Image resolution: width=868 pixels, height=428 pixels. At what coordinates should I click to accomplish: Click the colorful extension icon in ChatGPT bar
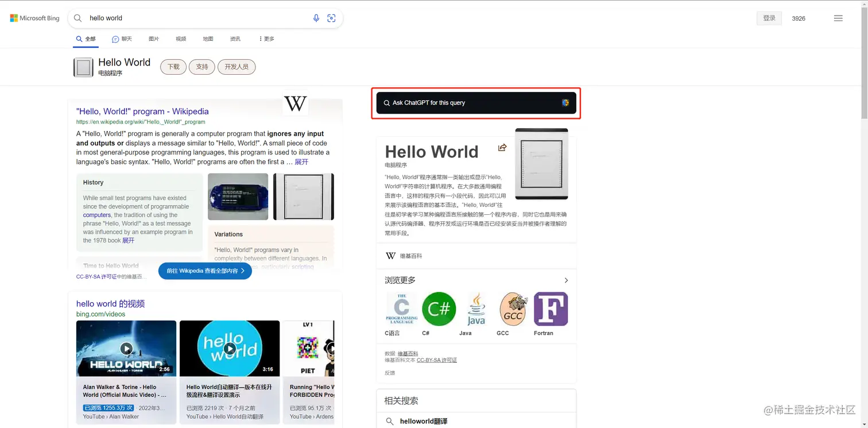click(x=565, y=103)
